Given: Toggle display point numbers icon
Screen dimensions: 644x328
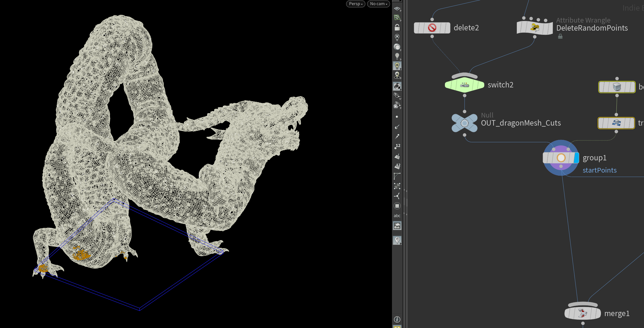Looking at the screenshot, I should tap(397, 146).
